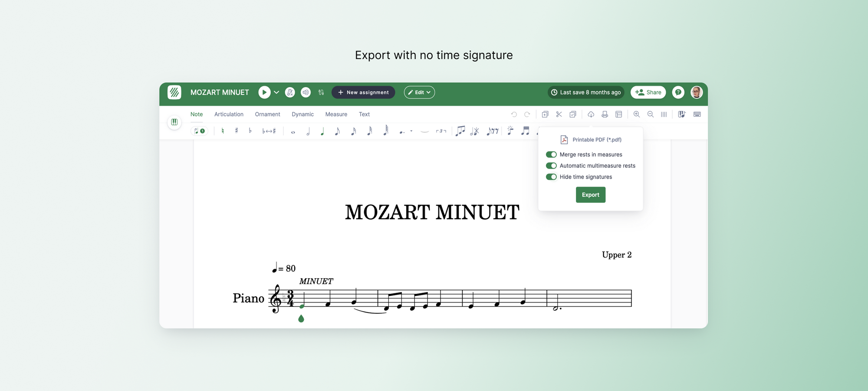Click the sparkle note icon
This screenshot has width=868, height=391.
tap(510, 130)
